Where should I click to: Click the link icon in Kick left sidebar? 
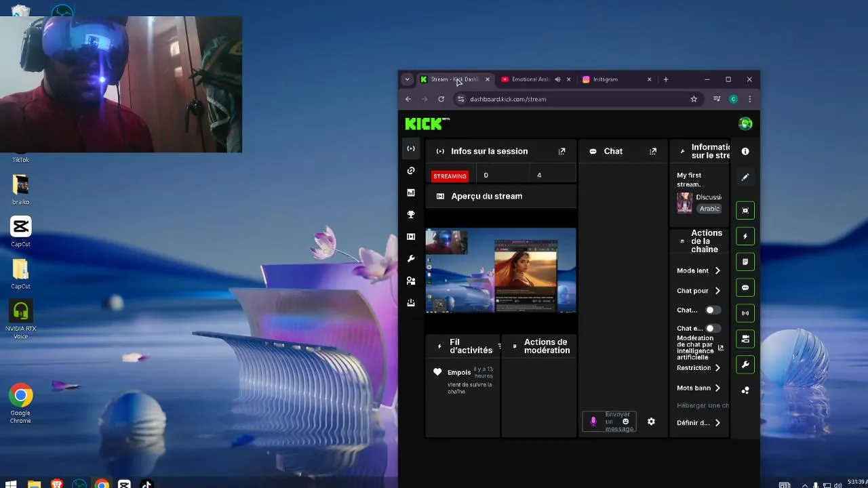point(411,171)
